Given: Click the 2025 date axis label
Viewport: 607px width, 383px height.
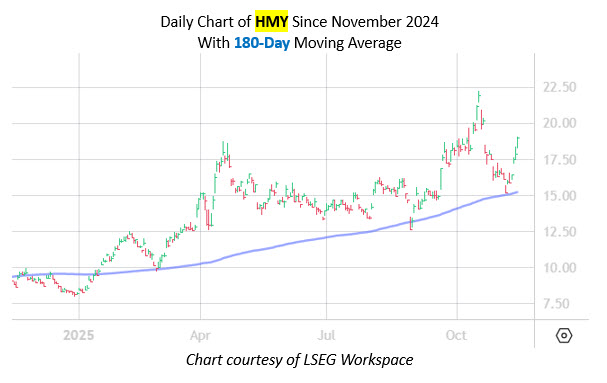Looking at the screenshot, I should [x=79, y=335].
